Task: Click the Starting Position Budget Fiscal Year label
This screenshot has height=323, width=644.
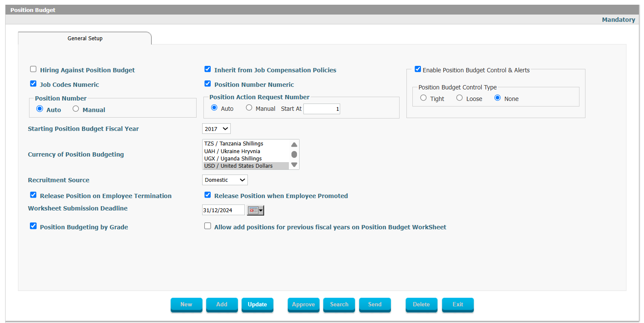Action: tap(83, 128)
